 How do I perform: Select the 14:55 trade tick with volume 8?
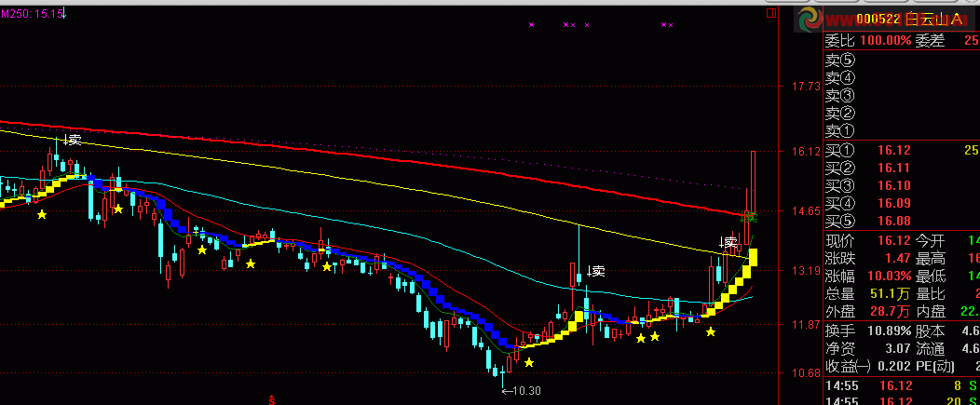[x=902, y=385]
